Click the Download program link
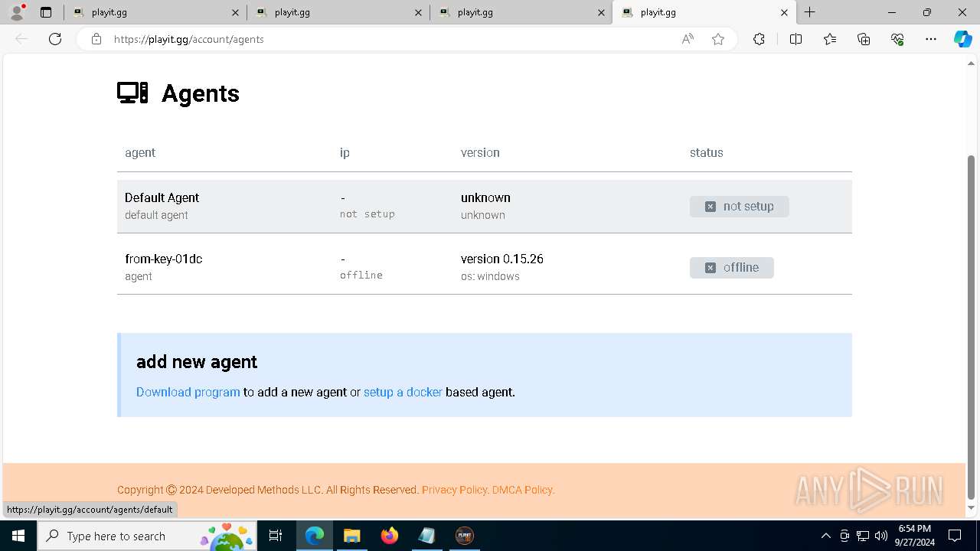 (188, 392)
